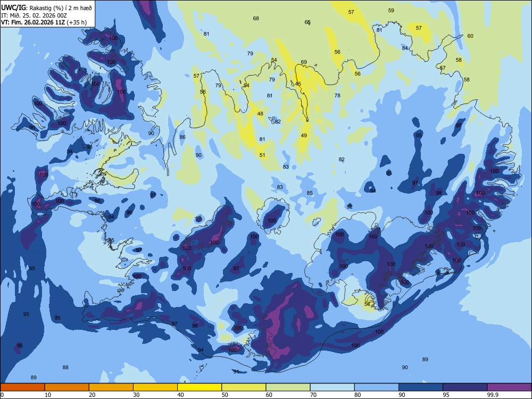Click the '30' legend tick label
The width and height of the screenshot is (532, 399).
point(136,395)
